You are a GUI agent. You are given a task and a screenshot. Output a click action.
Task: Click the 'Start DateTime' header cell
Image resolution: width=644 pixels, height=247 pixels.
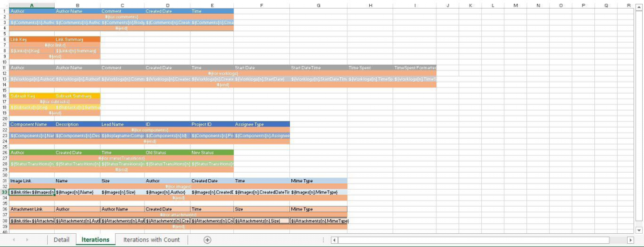click(x=318, y=67)
